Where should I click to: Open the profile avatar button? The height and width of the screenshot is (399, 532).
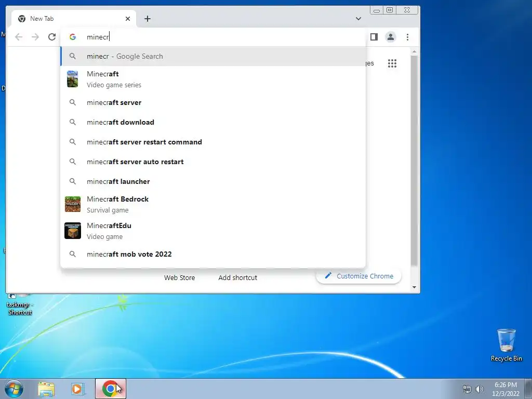tap(391, 37)
